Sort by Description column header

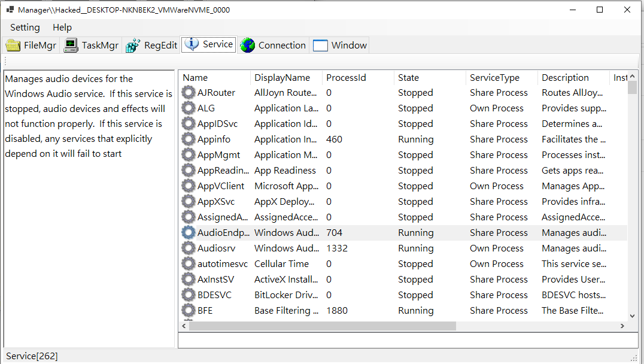point(574,78)
